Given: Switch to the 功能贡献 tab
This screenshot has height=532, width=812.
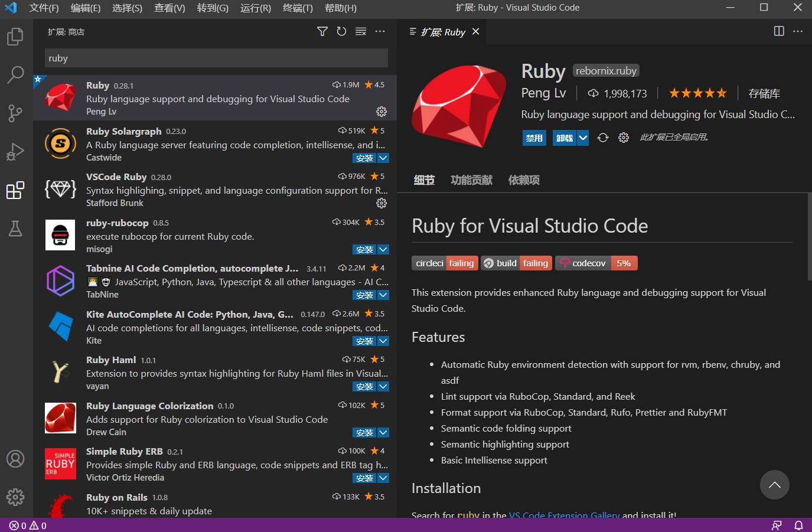Looking at the screenshot, I should point(471,180).
